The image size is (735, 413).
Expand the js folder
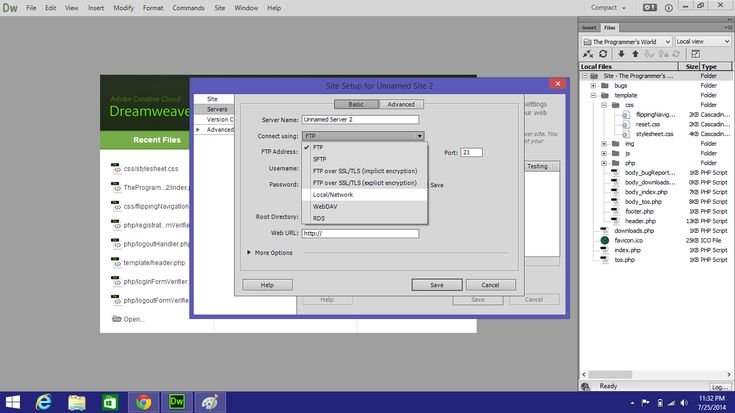(604, 153)
